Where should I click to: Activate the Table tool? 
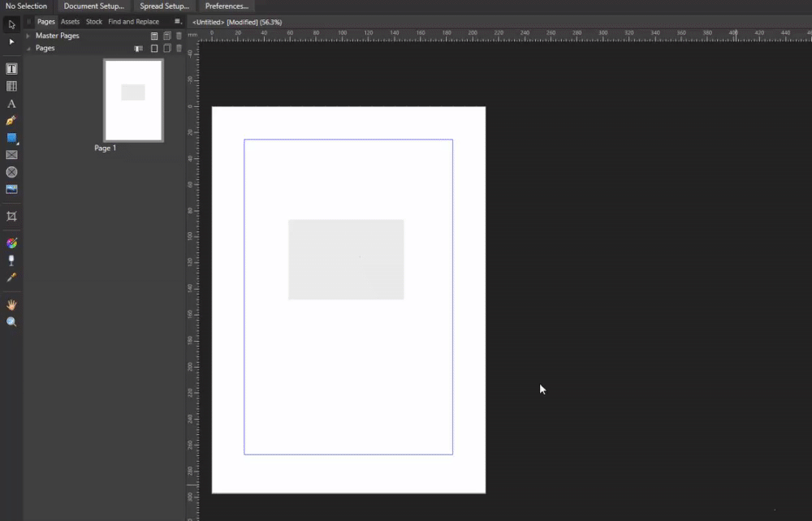point(11,85)
